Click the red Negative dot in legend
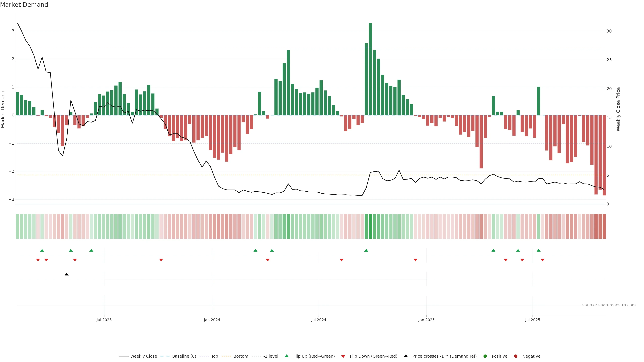The image size is (644, 362). [x=516, y=356]
